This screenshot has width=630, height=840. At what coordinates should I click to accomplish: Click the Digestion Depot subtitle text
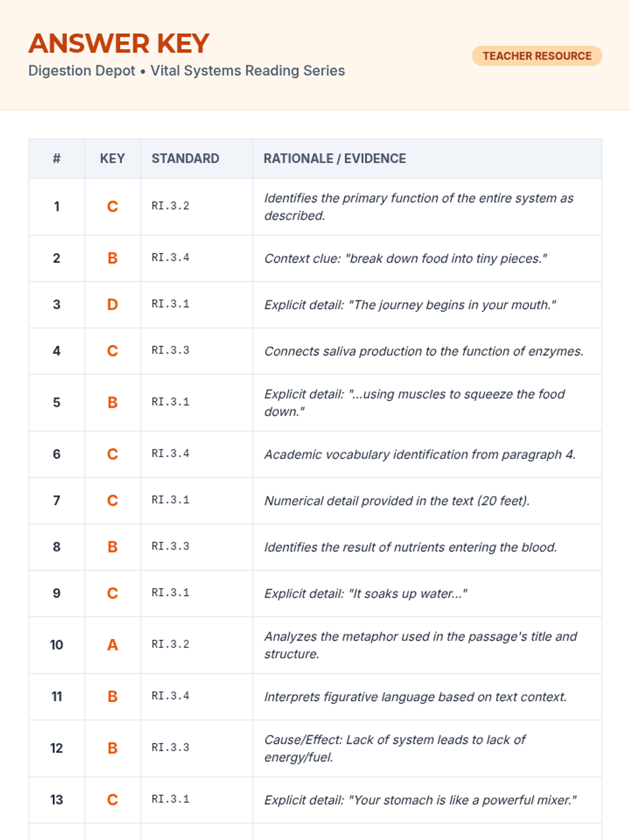tap(186, 71)
